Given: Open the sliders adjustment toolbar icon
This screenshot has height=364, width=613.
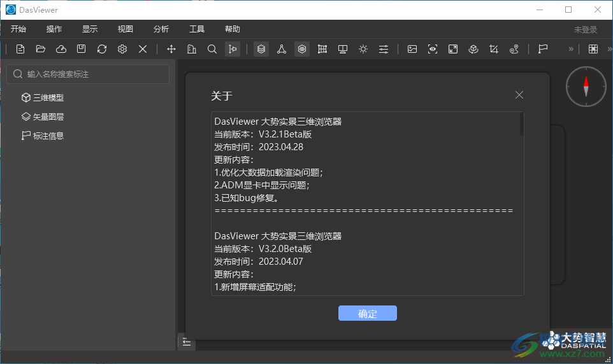Looking at the screenshot, I should 384,49.
